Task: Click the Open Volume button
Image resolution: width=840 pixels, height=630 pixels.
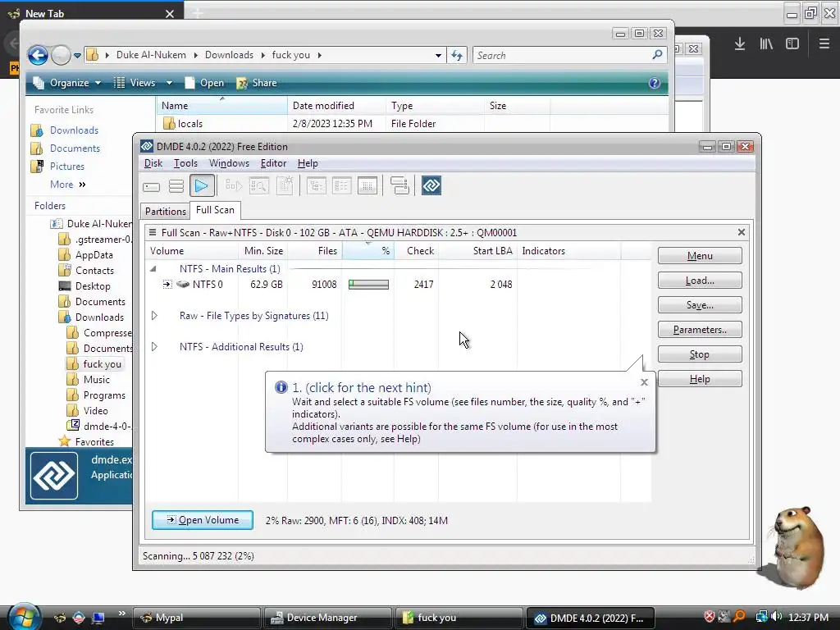Action: tap(203, 519)
